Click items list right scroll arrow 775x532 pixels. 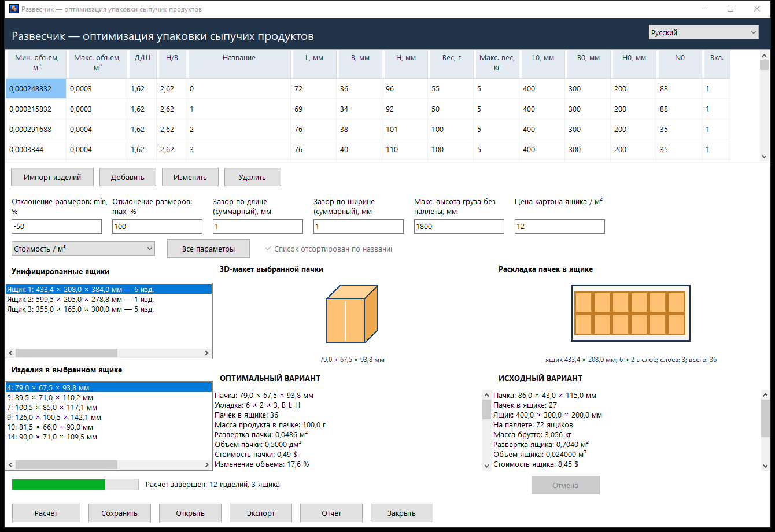pyautogui.click(x=207, y=464)
